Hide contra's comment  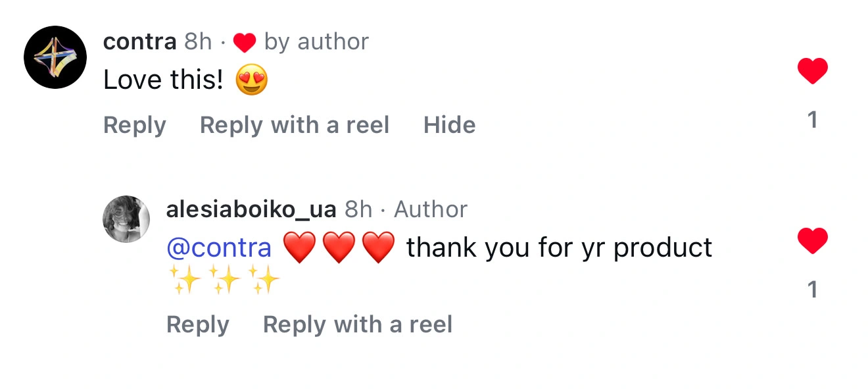coord(449,125)
